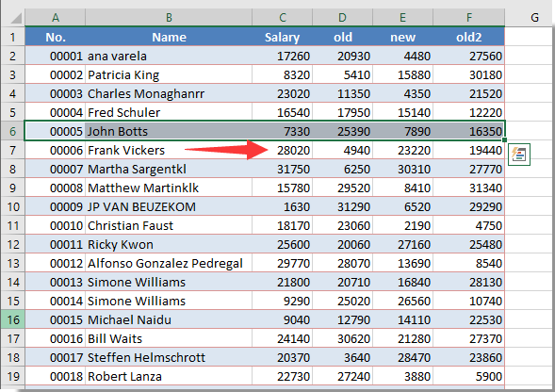Click the Name header cell
This screenshot has height=392, width=555.
[x=169, y=37]
